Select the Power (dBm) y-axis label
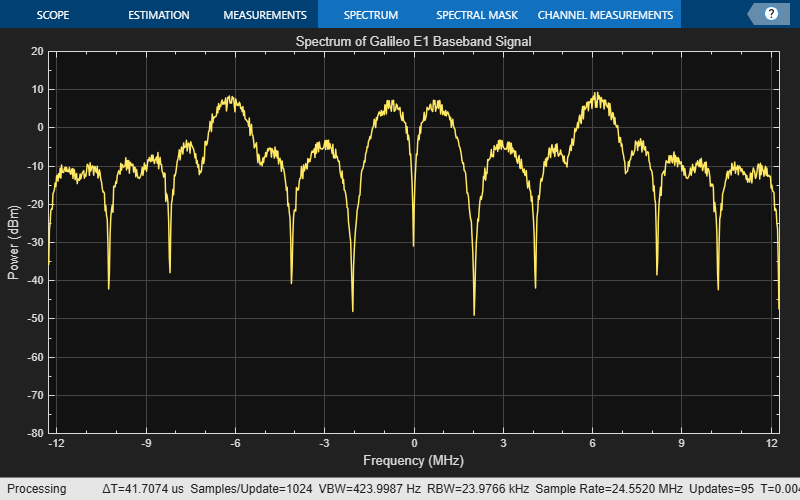Screen dimensions: 800x500 (x=14, y=241)
